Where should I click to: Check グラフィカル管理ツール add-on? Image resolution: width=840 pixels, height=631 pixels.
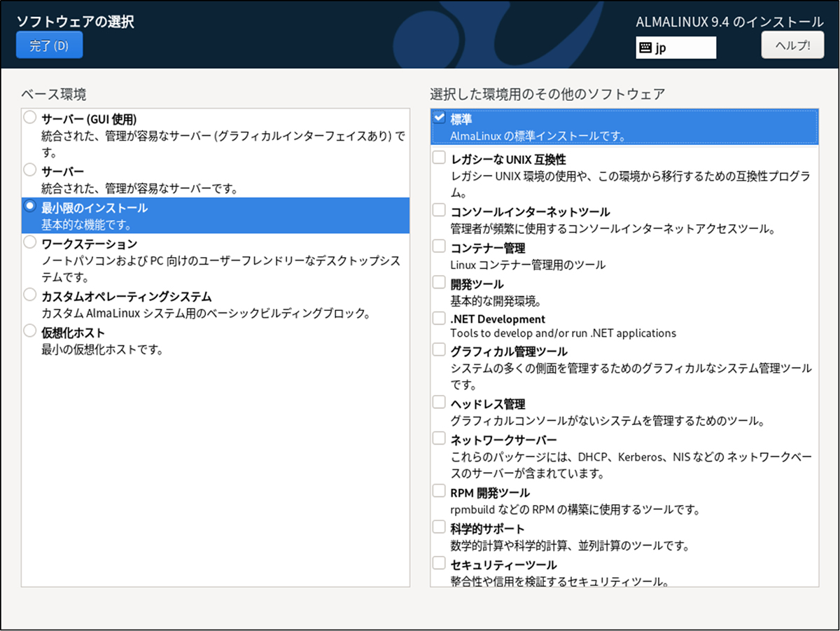coord(439,350)
